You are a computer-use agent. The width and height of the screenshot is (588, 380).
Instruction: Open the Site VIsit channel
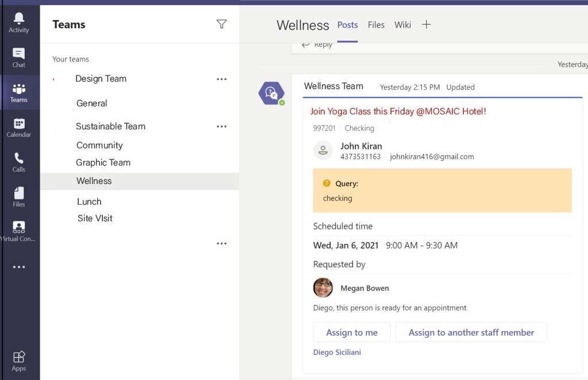click(x=95, y=218)
